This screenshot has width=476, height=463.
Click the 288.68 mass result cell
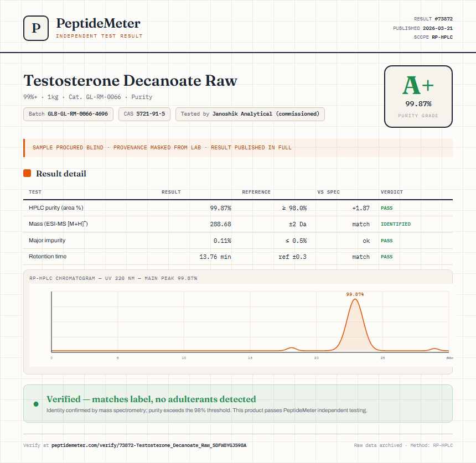click(220, 224)
